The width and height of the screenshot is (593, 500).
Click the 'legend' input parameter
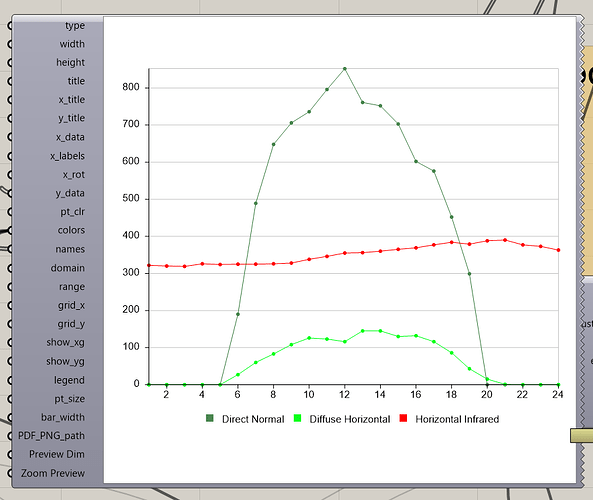tap(69, 380)
